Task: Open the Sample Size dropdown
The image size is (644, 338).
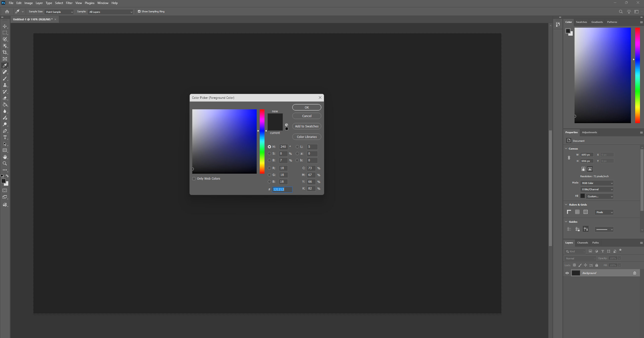Action: point(59,12)
